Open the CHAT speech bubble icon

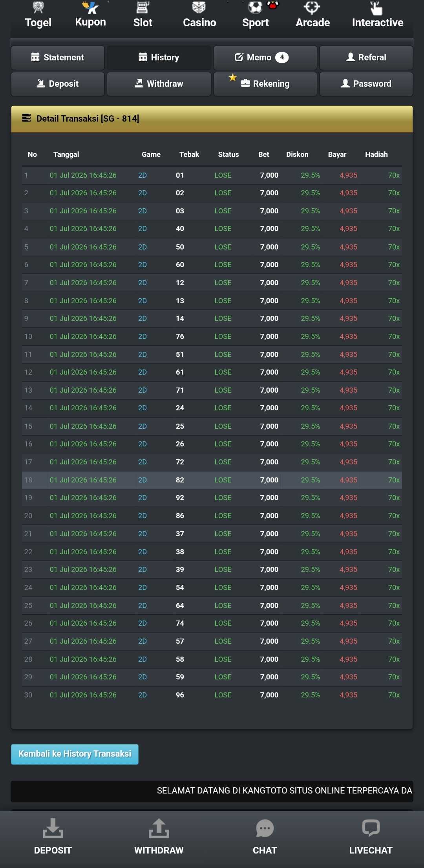(265, 828)
